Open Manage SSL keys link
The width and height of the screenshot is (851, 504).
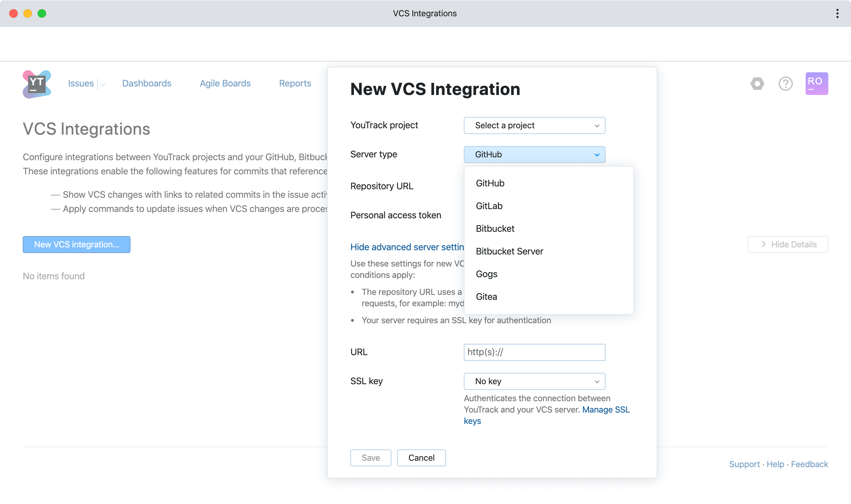click(606, 410)
